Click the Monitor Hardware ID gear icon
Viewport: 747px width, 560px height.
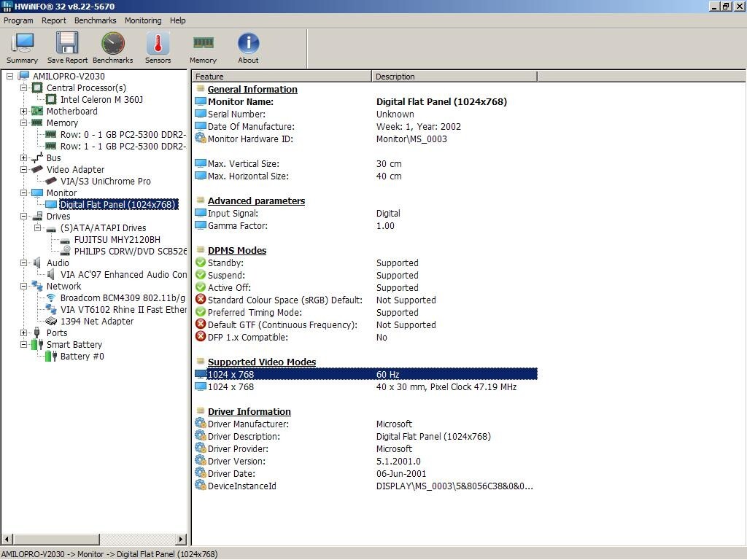pos(201,139)
